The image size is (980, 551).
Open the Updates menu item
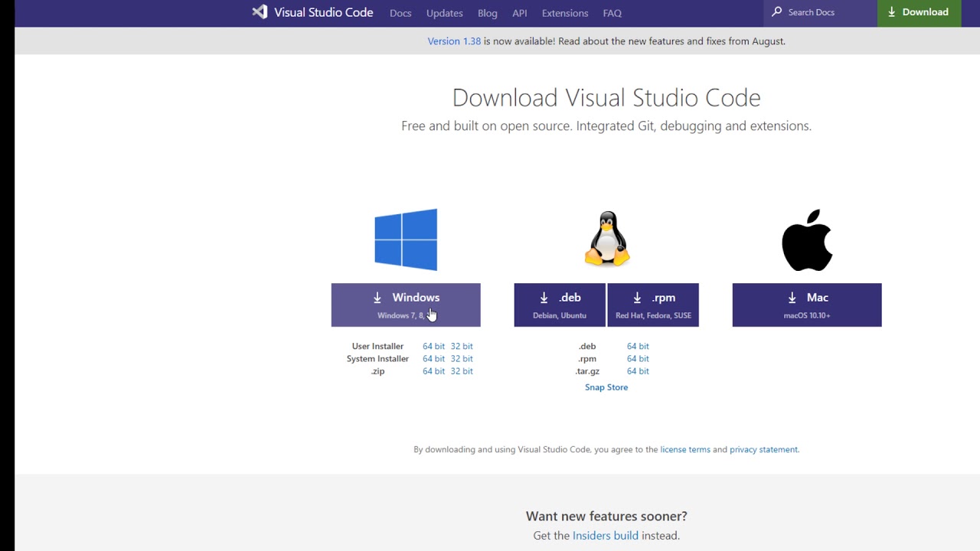pos(445,13)
